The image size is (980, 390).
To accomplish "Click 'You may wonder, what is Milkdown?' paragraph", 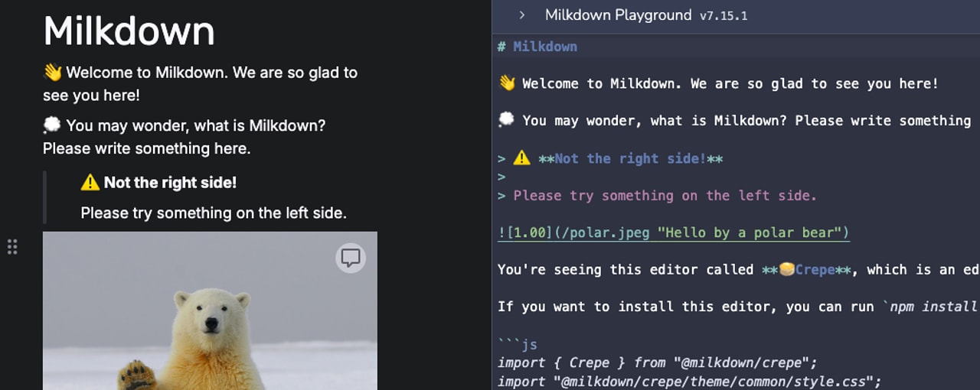I will [x=185, y=136].
